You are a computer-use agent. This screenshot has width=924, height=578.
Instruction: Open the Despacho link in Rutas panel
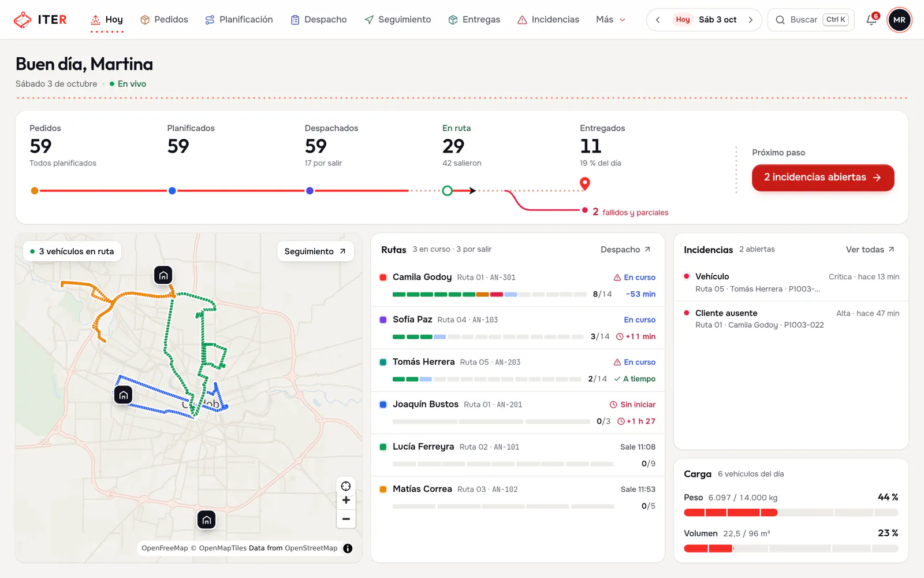click(x=626, y=250)
